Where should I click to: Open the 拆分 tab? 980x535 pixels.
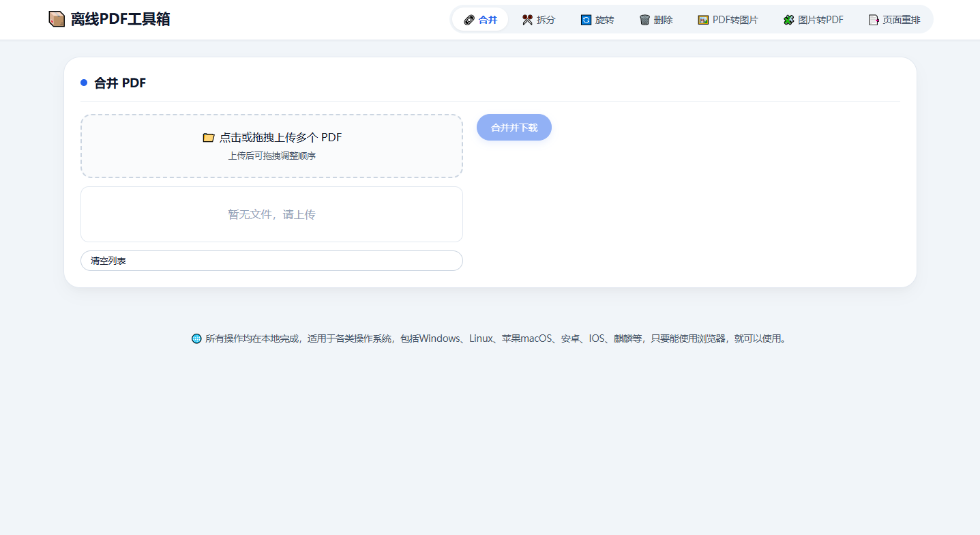[539, 20]
